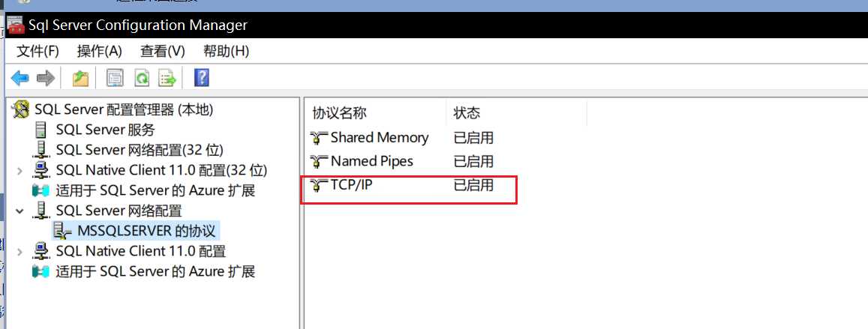Click the blue Help question mark icon
Viewport: 868px width, 329px height.
pos(202,78)
